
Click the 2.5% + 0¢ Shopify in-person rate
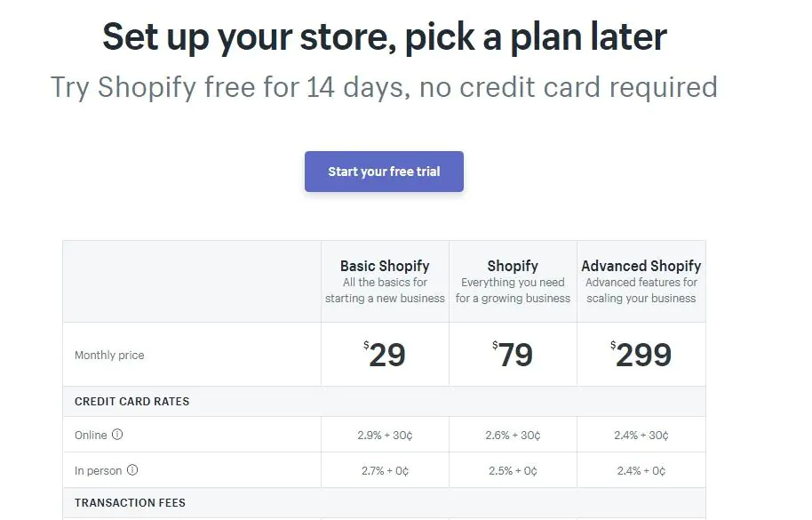[513, 470]
